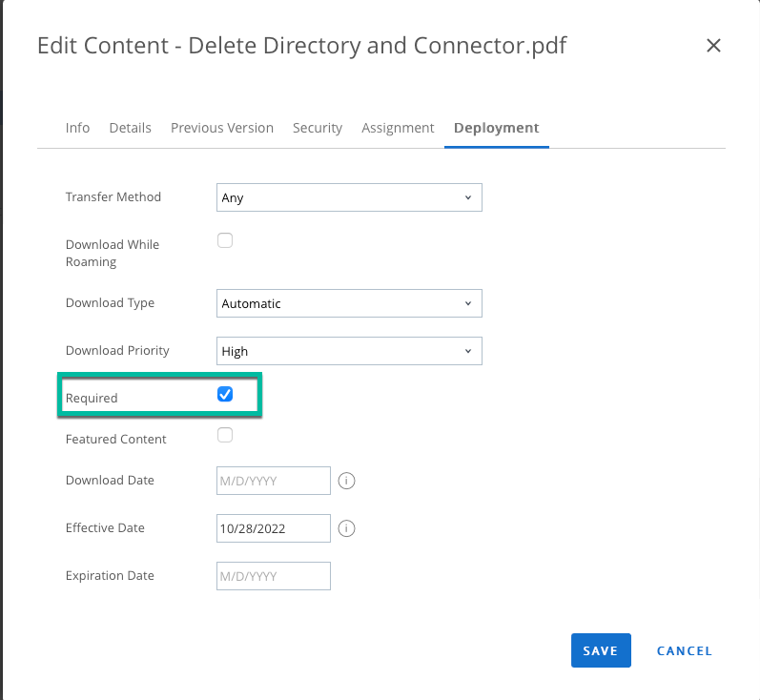Switch to the Info tab
Screen dimensions: 760x700
77,128
